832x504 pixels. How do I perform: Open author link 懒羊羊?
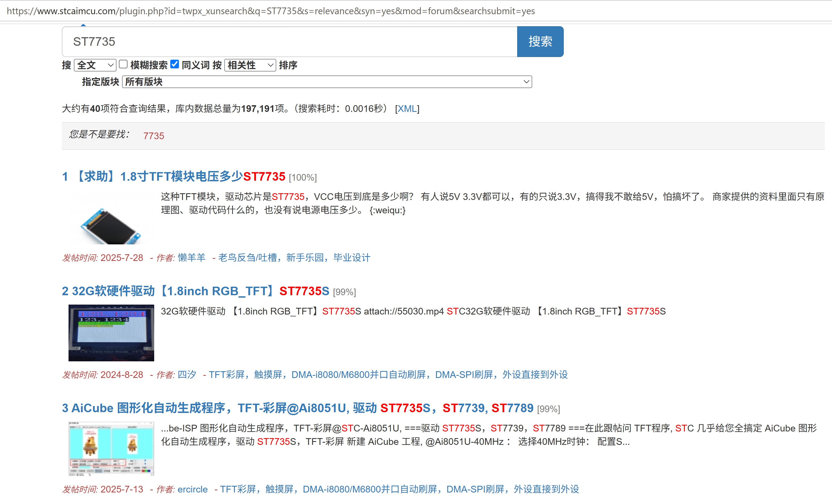191,257
